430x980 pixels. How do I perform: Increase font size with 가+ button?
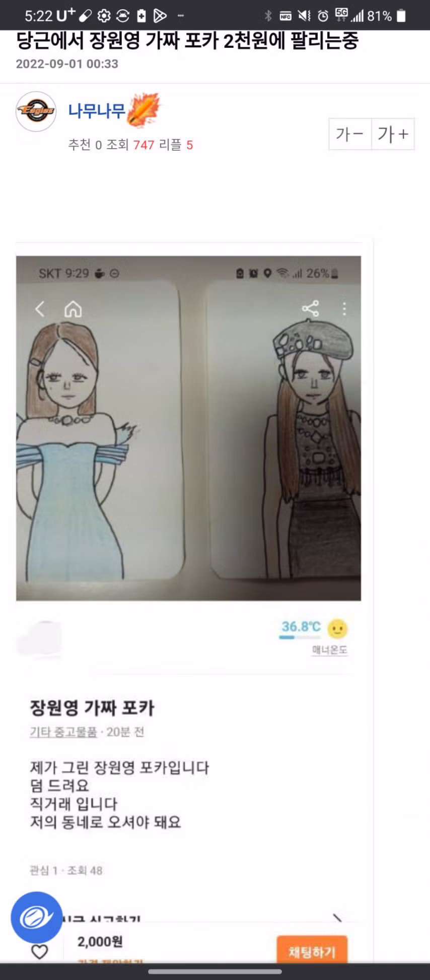[393, 134]
